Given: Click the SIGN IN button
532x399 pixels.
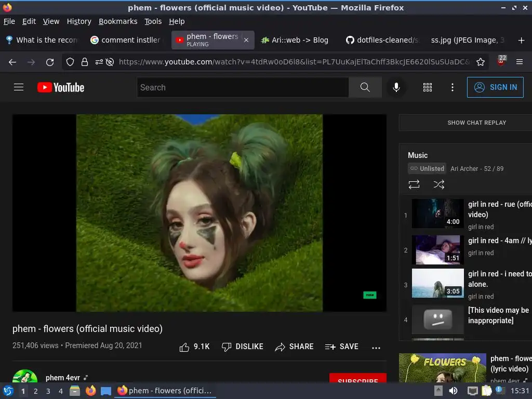Looking at the screenshot, I should point(495,87).
